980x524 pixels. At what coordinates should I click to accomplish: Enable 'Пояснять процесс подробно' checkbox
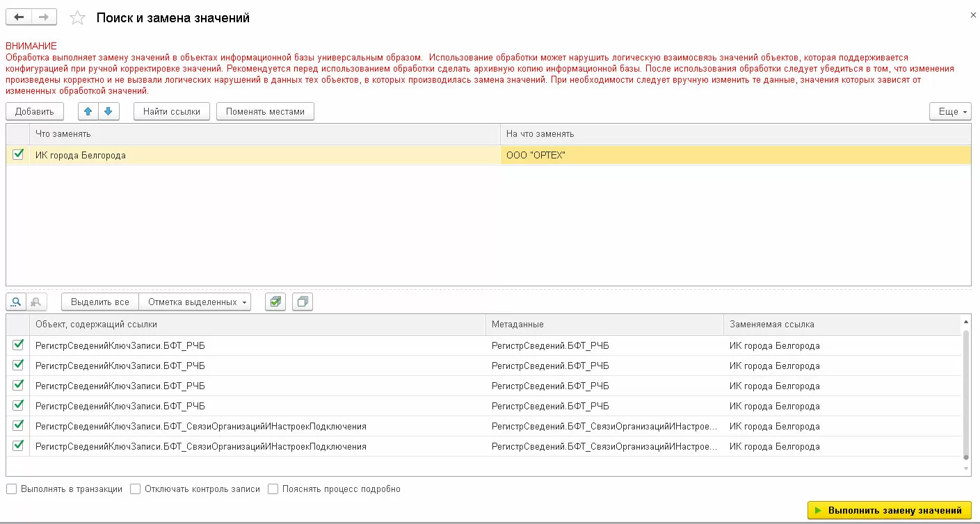pyautogui.click(x=273, y=489)
